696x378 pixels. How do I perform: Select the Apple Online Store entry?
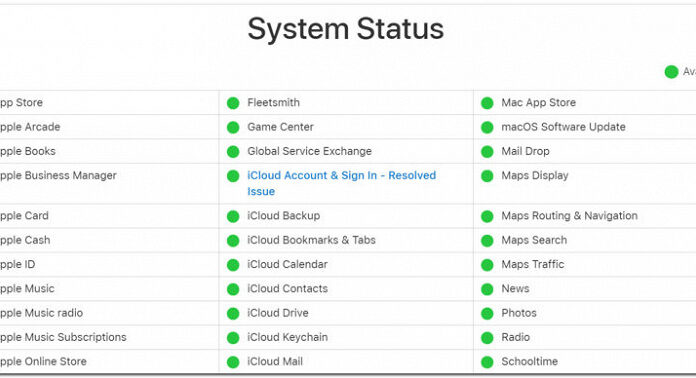(43, 362)
